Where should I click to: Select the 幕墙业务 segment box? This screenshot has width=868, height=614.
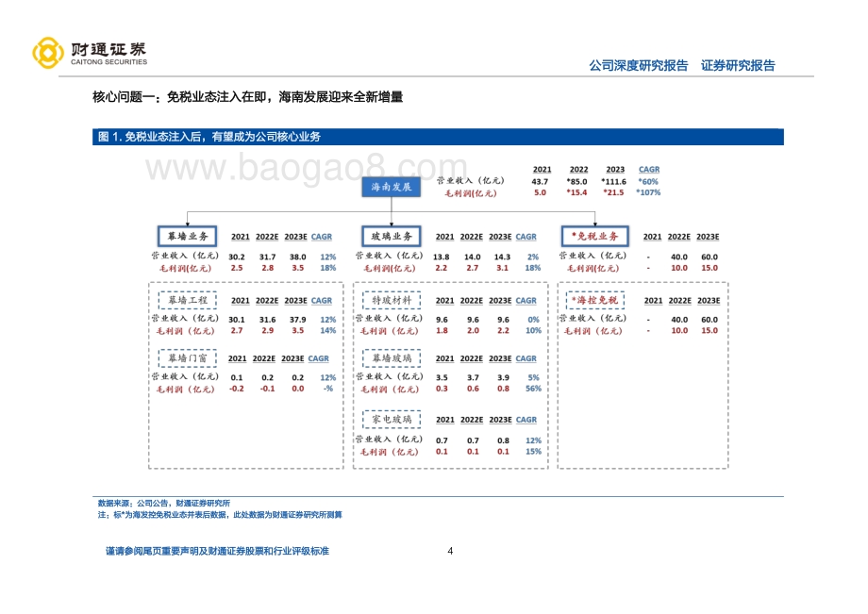(x=187, y=236)
